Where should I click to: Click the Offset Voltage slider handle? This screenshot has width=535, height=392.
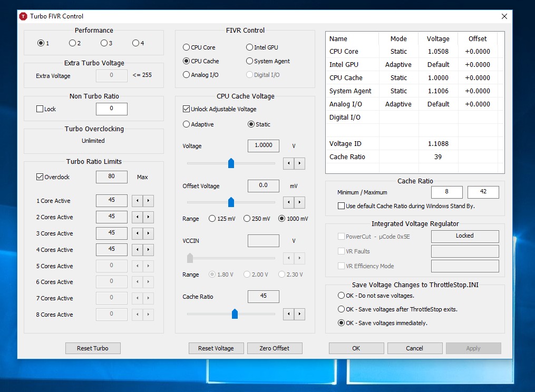coord(231,202)
